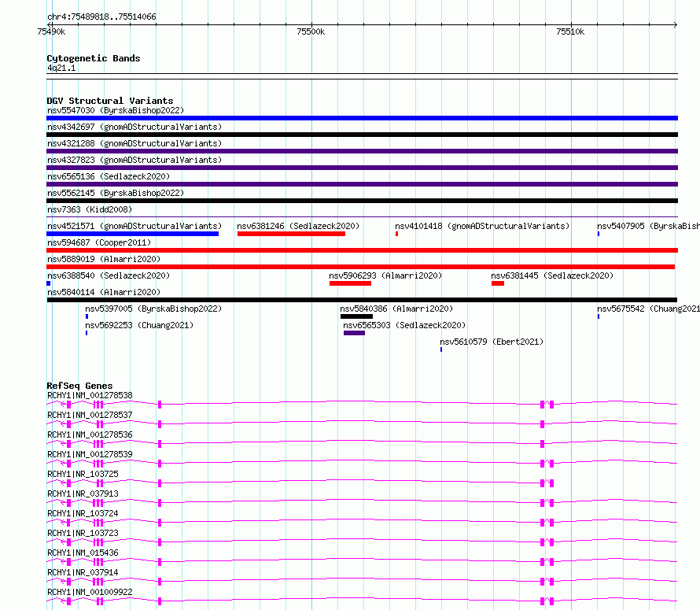Click nsv5397005 (ByrskaBishop2022) label
The height and width of the screenshot is (610, 700).
153,309
